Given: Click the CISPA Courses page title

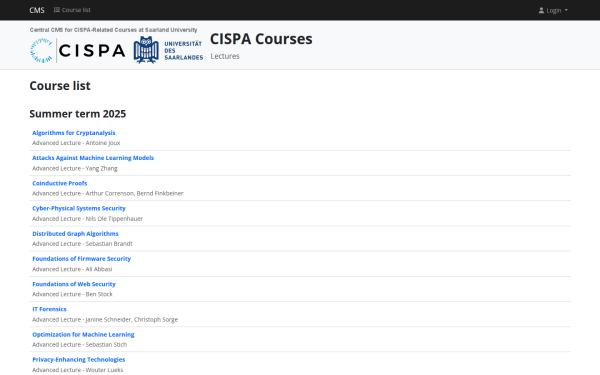Looking at the screenshot, I should [261, 39].
